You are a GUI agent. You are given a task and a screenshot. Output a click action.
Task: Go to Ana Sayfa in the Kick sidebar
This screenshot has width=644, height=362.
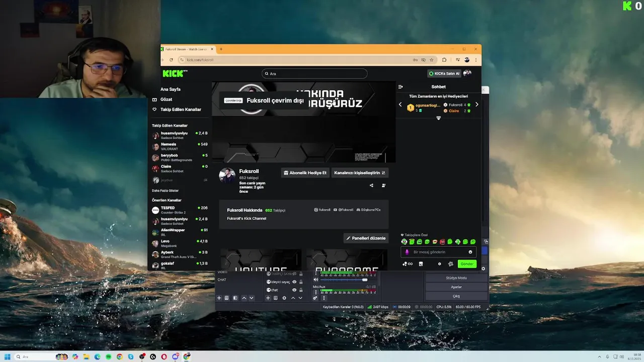click(171, 89)
